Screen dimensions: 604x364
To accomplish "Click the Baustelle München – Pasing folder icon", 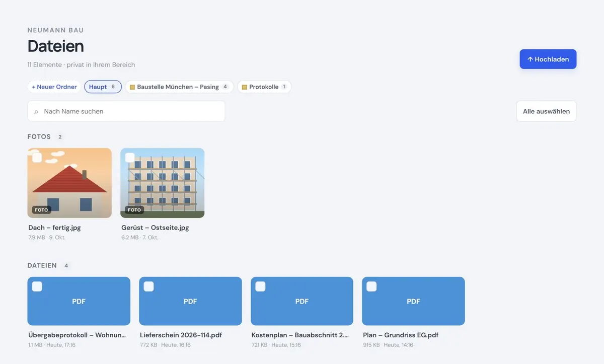I will 132,87.
